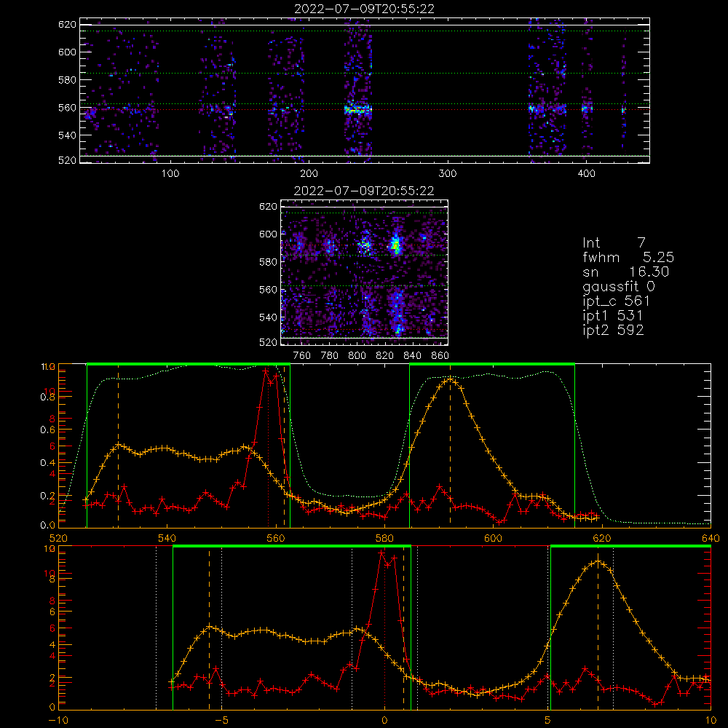The image size is (728, 728).
Task: Click the white '0.2' y-axis label
Action: [48, 495]
